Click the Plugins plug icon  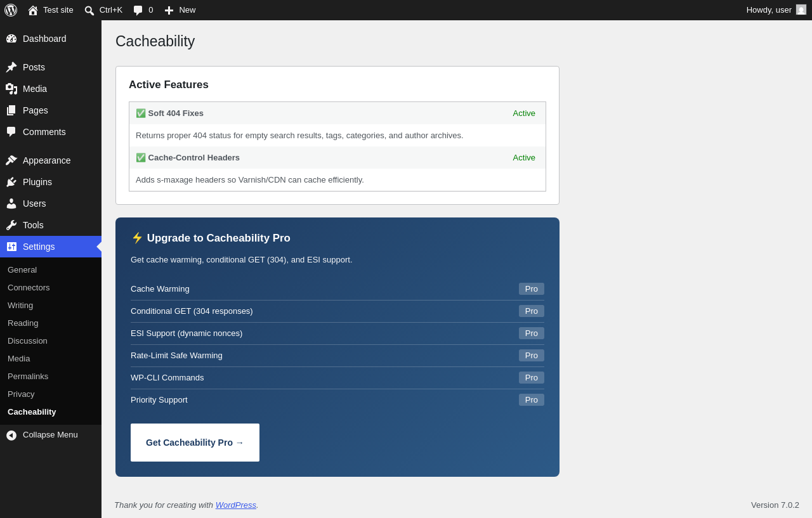pyautogui.click(x=11, y=182)
